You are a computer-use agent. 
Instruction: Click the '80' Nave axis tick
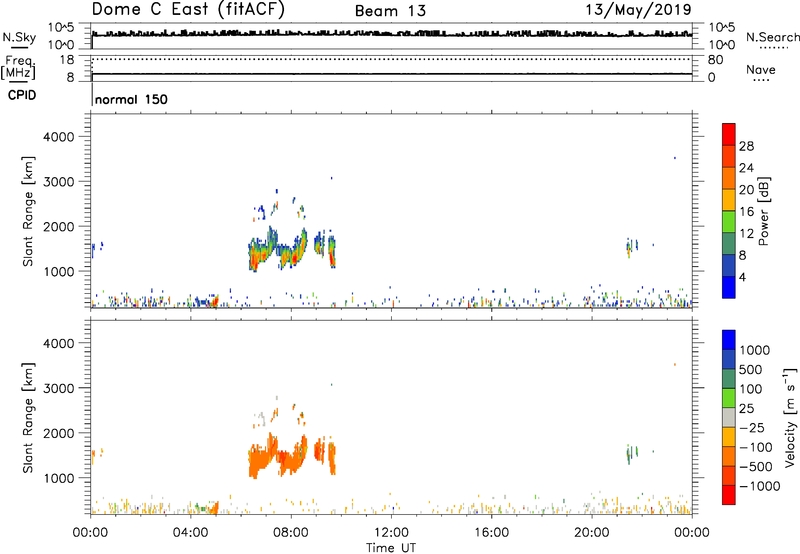tap(715, 60)
